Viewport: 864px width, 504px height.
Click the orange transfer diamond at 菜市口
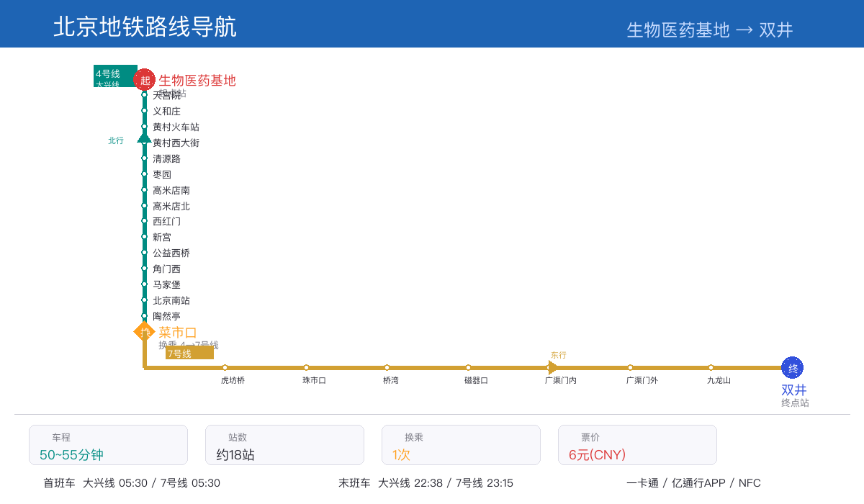point(145,332)
